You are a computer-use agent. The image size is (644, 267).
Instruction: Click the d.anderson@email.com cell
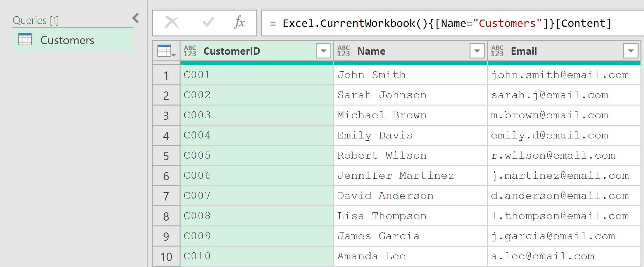coord(564,196)
